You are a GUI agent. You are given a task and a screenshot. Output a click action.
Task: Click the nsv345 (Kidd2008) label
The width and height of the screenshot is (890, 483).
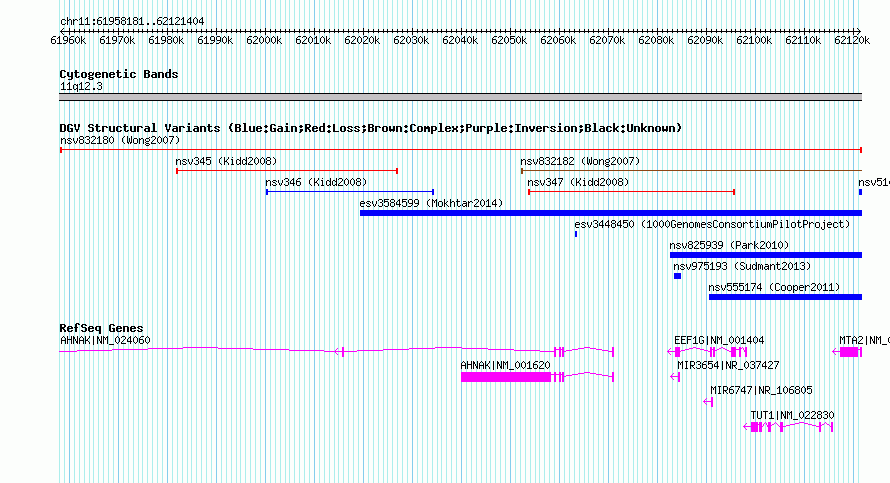pos(226,161)
